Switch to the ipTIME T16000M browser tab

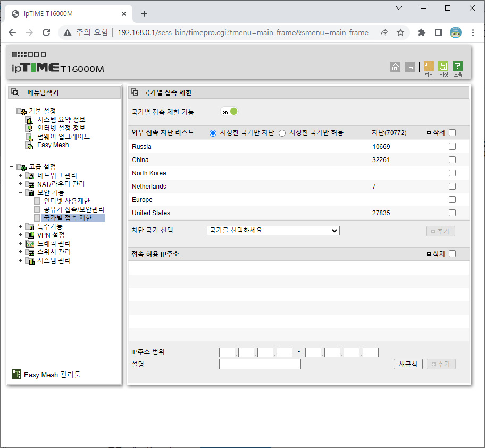coord(69,14)
